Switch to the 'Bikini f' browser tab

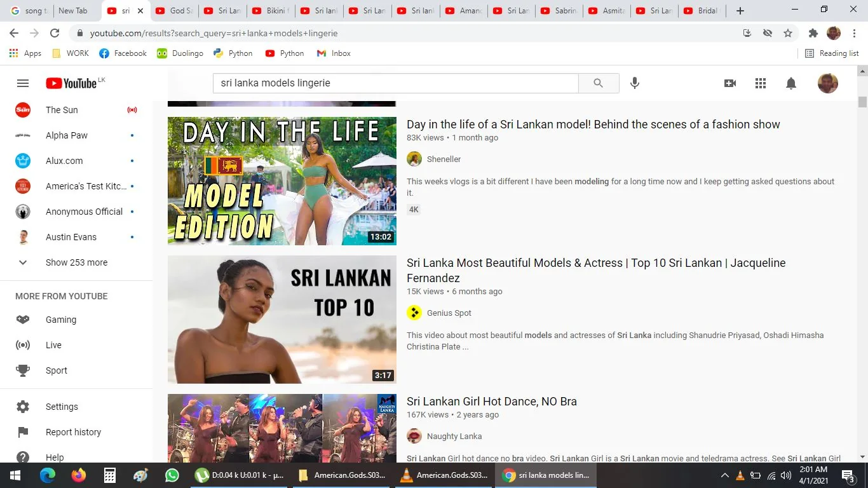point(271,11)
